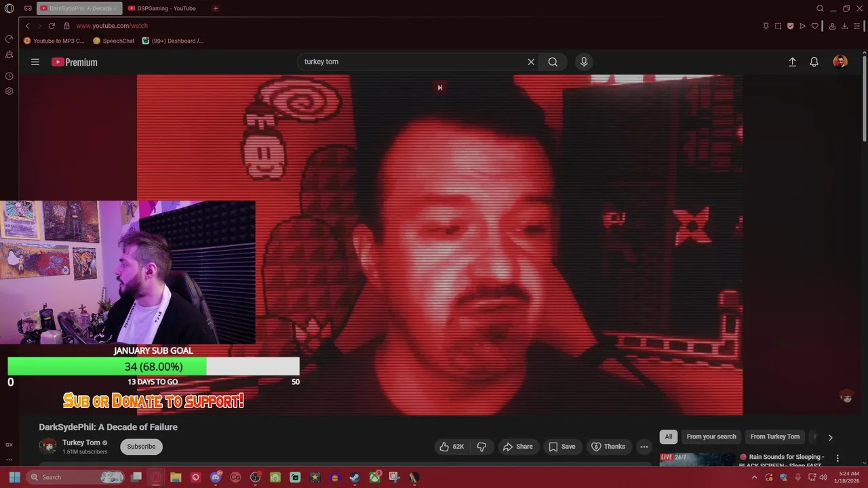This screenshot has width=868, height=488.
Task: Take a snapshot using the toolbar icon
Action: [x=778, y=26]
